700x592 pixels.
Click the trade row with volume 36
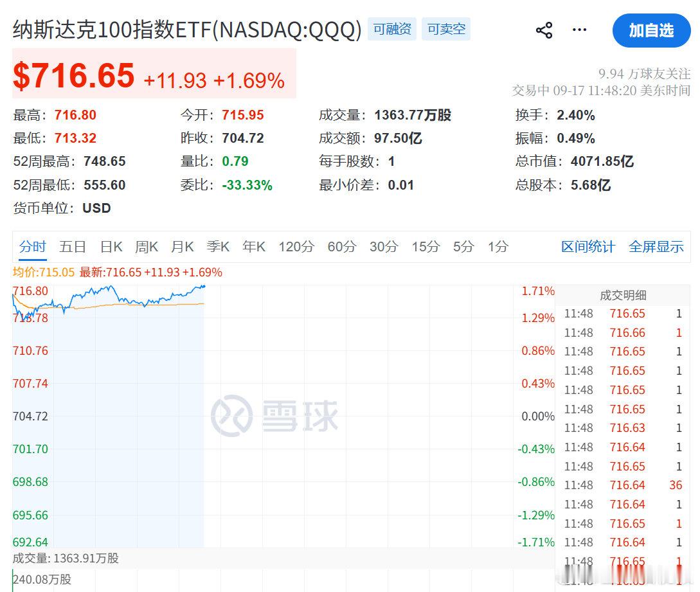623,485
